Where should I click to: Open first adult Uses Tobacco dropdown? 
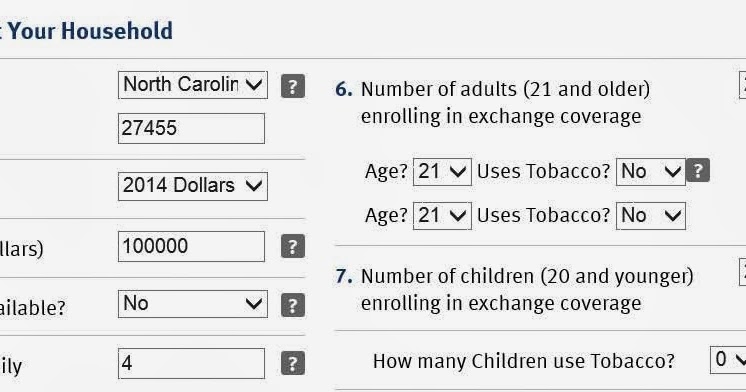click(650, 172)
